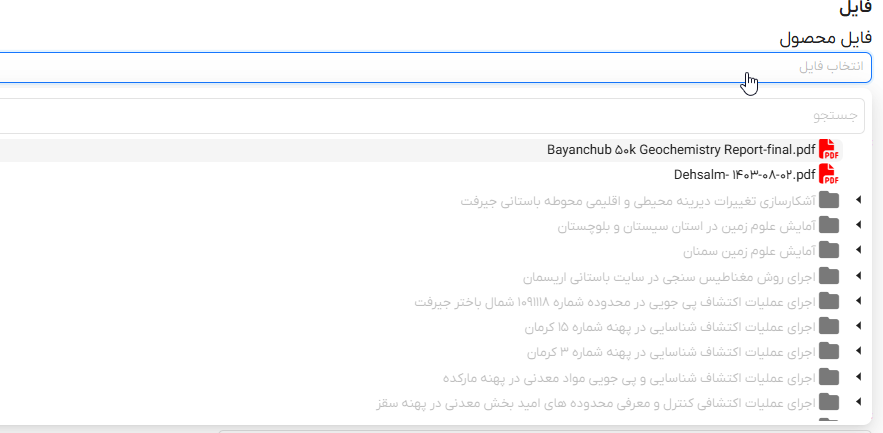This screenshot has width=883, height=433.
Task: Click folder icon for محوطه باستانی جیرفت folder
Action: [x=829, y=201]
